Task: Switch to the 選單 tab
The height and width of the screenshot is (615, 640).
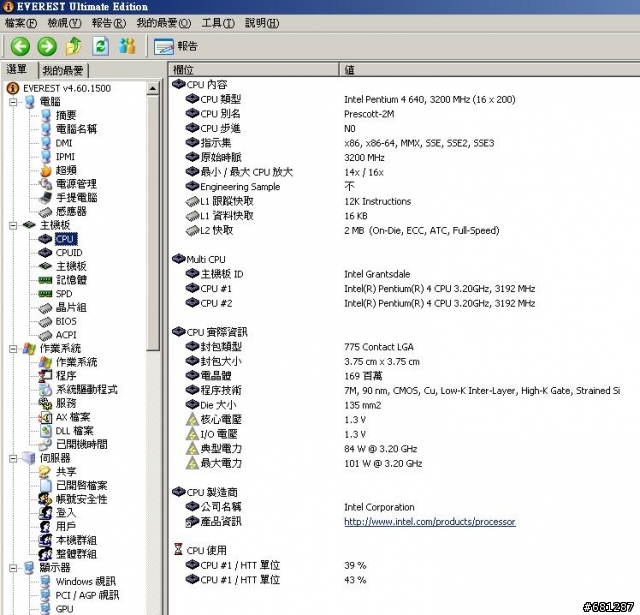Action: tap(18, 69)
